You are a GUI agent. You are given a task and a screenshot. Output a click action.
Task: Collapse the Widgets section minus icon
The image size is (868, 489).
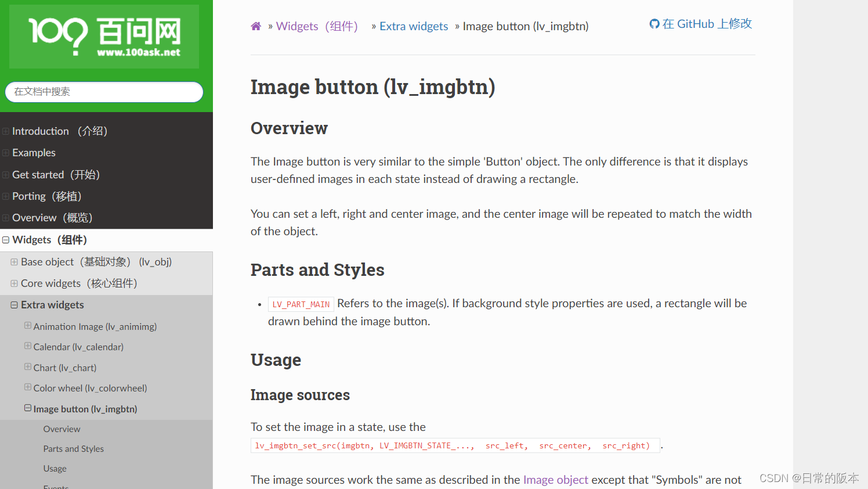click(x=6, y=240)
